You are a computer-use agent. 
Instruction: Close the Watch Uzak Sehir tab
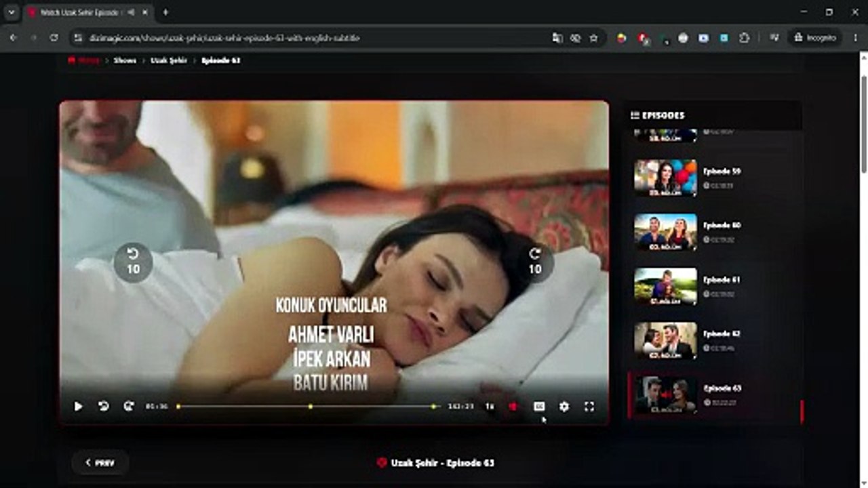coord(144,12)
